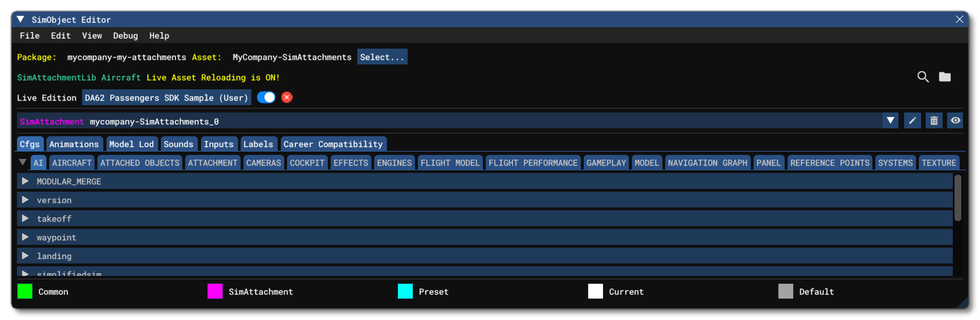Collapse the SimObject Editor window triangle
This screenshot has height=320, width=980.
[x=20, y=19]
